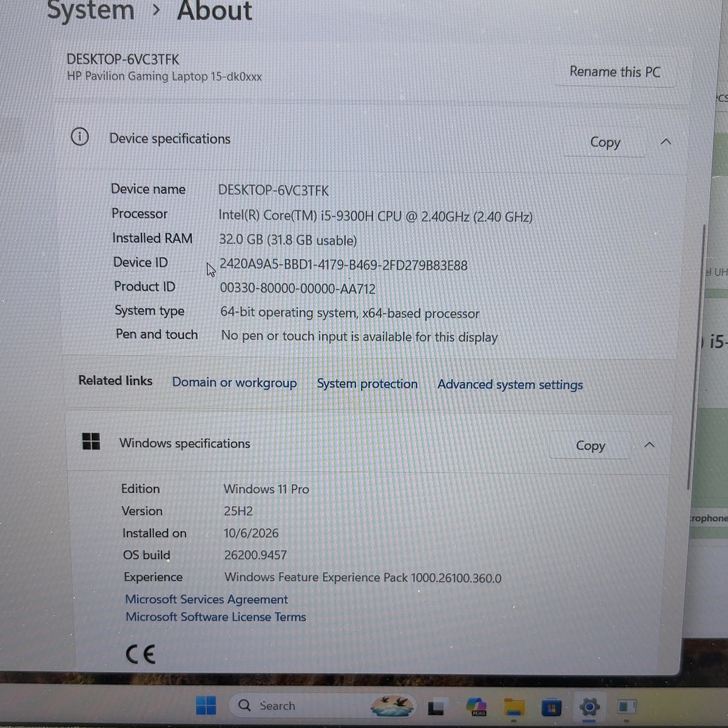728x728 pixels.
Task: Open Microsoft Store from the taskbar
Action: point(551,707)
